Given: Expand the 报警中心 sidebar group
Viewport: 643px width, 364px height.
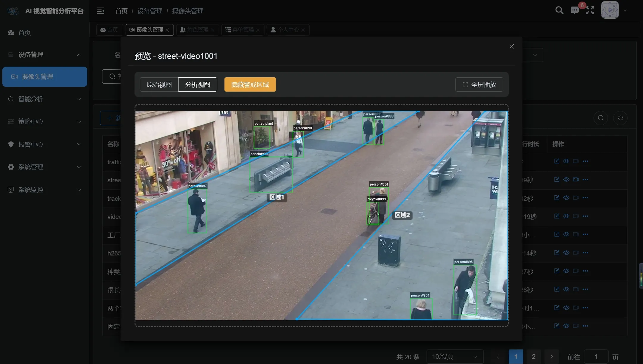Looking at the screenshot, I should tap(45, 144).
